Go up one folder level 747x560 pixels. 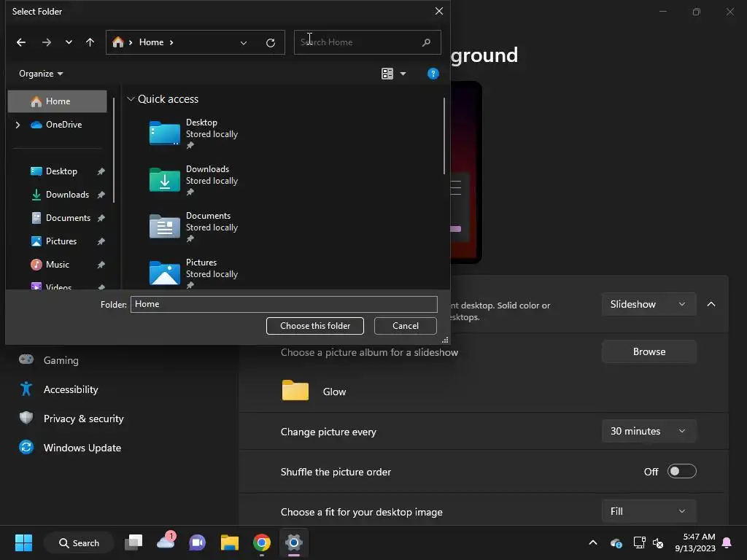click(x=90, y=42)
